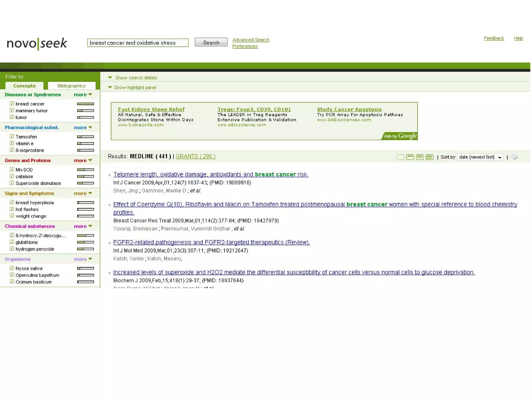Switch to the Concepts tab
This screenshot has width=532, height=399.
[x=24, y=86]
